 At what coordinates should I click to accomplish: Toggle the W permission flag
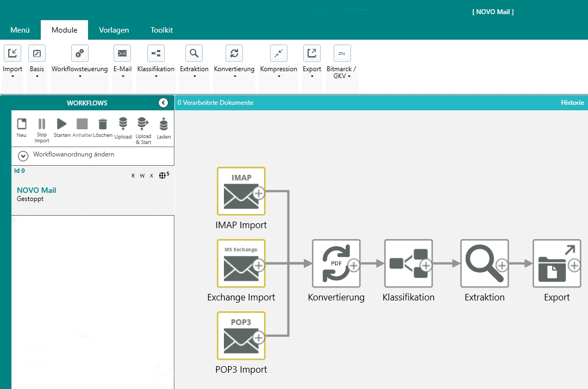[142, 176]
